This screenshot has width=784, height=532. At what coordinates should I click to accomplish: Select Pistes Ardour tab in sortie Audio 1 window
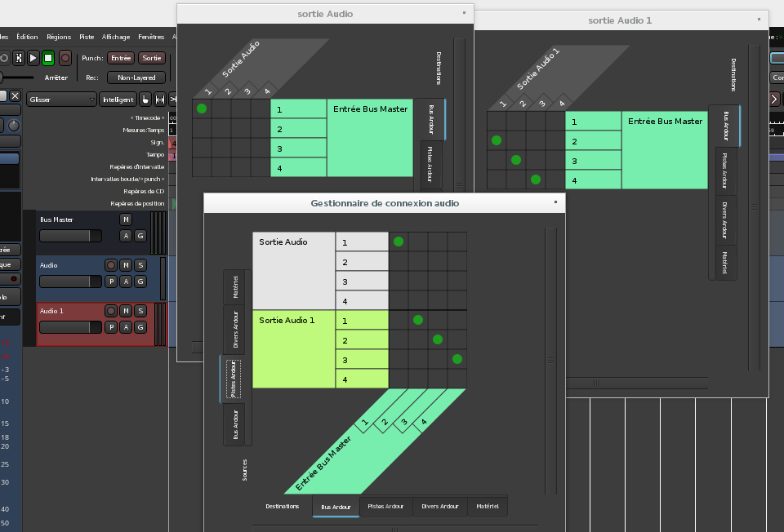(x=725, y=171)
